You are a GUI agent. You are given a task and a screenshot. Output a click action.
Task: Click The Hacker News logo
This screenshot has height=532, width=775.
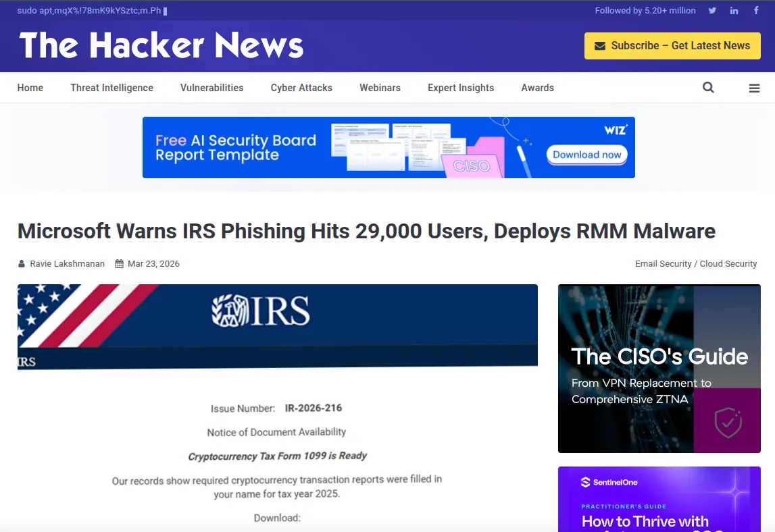click(x=161, y=45)
